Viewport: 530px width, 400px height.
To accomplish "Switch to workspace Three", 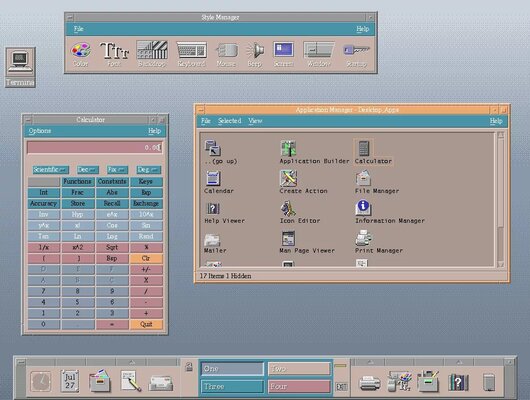I will 232,386.
